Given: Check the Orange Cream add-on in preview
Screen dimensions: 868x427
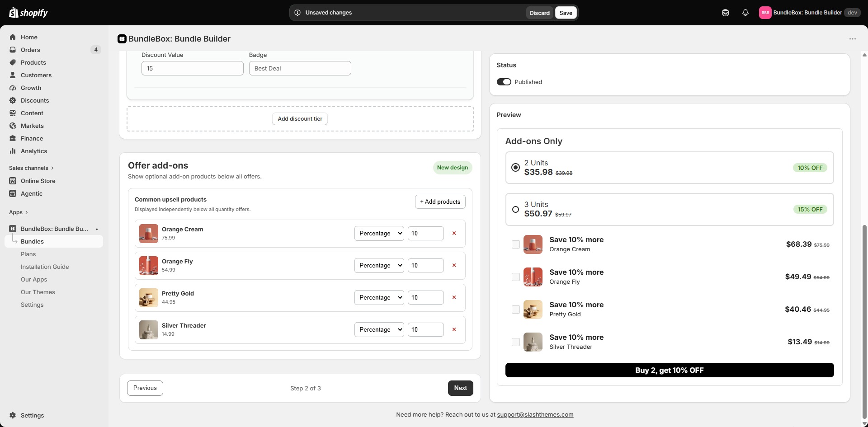Looking at the screenshot, I should coord(515,244).
